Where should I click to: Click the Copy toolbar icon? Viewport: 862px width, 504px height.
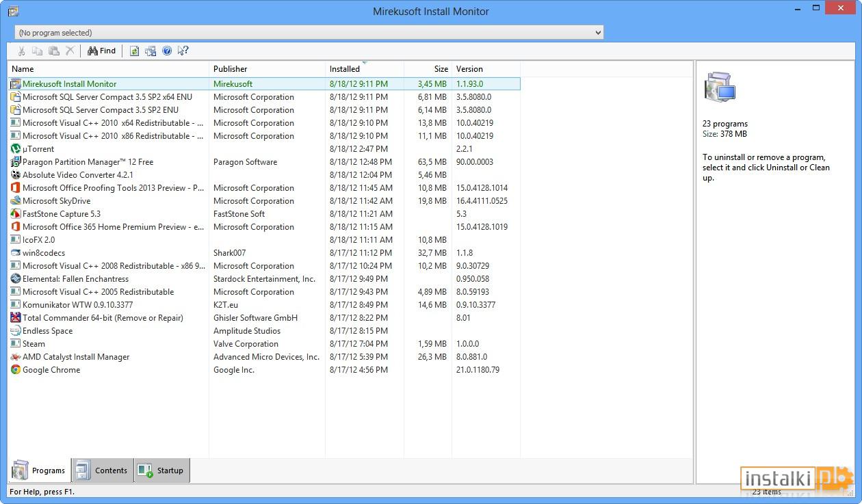tap(38, 51)
